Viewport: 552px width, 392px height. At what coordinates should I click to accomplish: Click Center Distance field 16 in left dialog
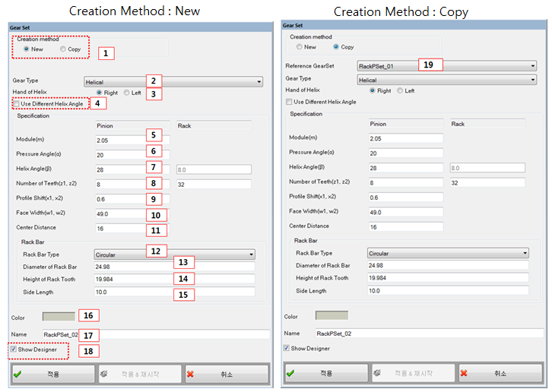[132, 229]
